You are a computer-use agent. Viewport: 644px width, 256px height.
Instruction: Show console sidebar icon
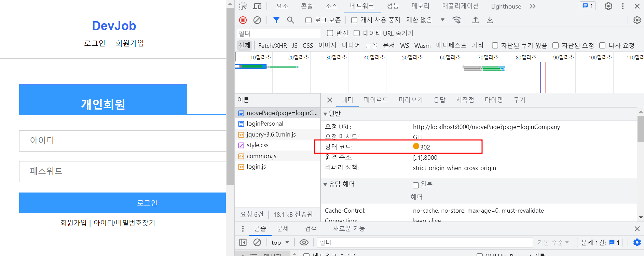[x=243, y=242]
